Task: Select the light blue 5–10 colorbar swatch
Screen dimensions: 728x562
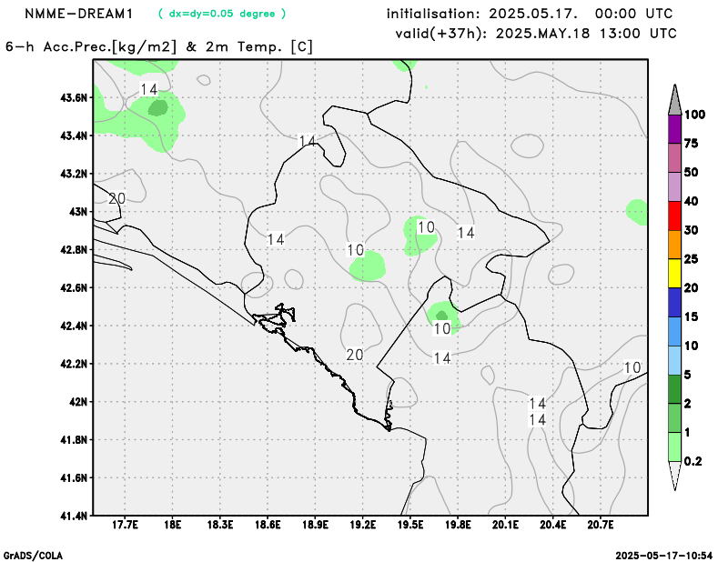Action: coord(674,360)
